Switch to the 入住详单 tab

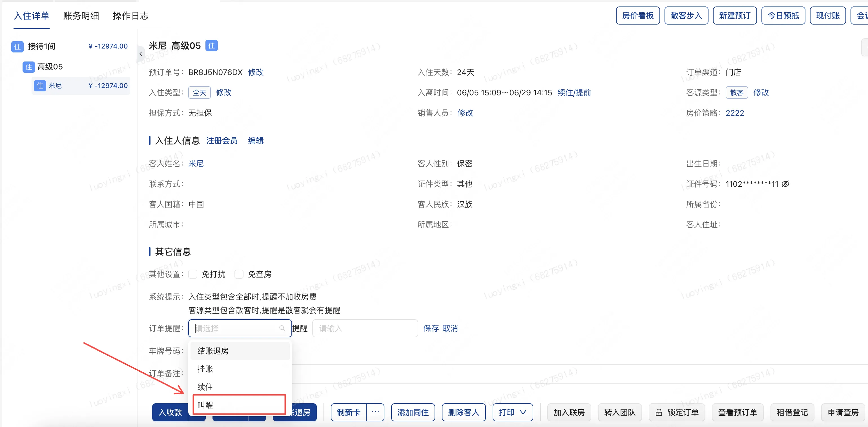click(x=31, y=16)
